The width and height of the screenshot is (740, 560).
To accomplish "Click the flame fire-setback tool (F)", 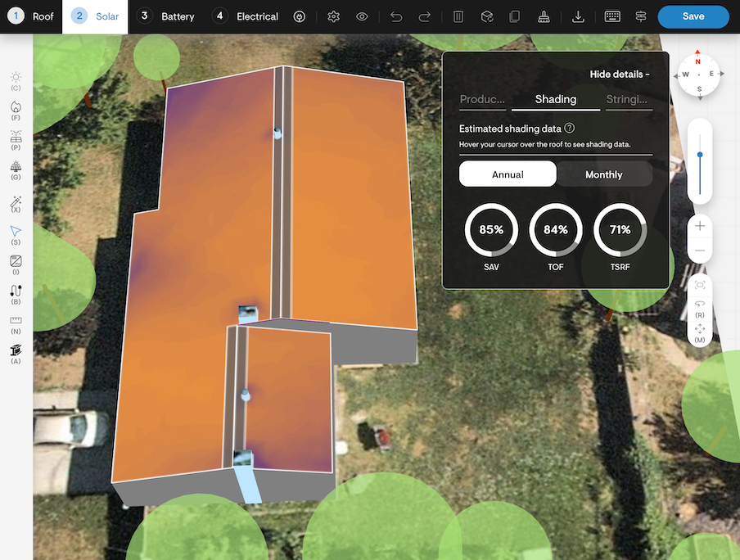I will (x=16, y=106).
